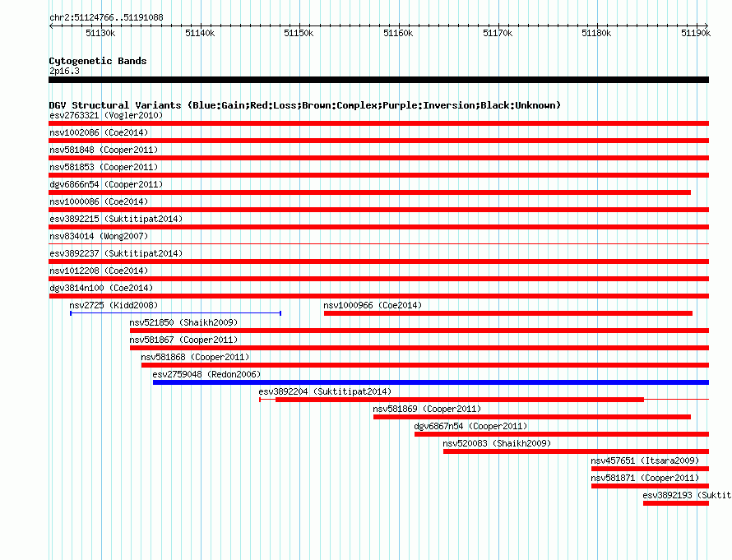Click the 51160k ruler tick label

tap(398, 33)
